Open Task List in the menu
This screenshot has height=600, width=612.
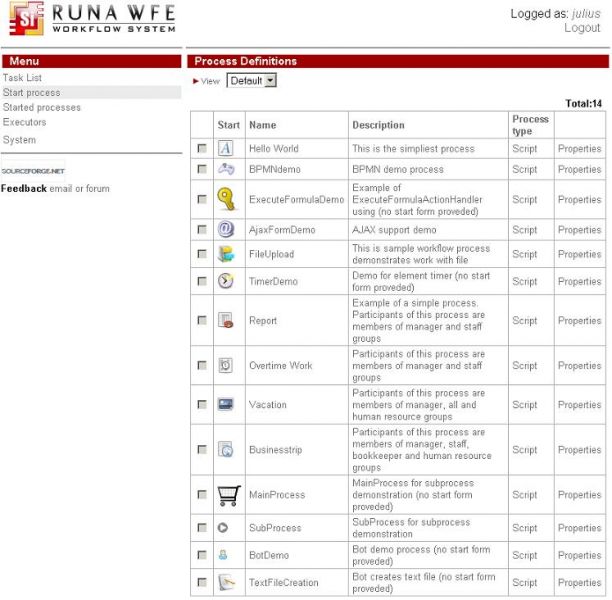(x=23, y=77)
